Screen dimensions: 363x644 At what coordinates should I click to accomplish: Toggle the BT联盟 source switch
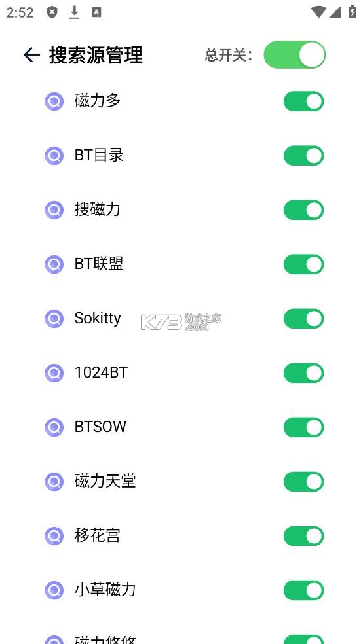(x=304, y=264)
